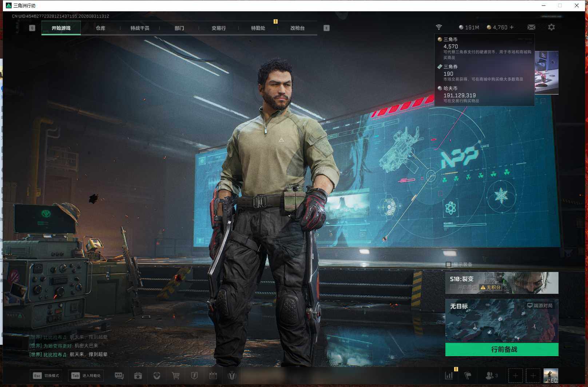Click the network signal icon
Screen dimensions: 588x387
439,27
